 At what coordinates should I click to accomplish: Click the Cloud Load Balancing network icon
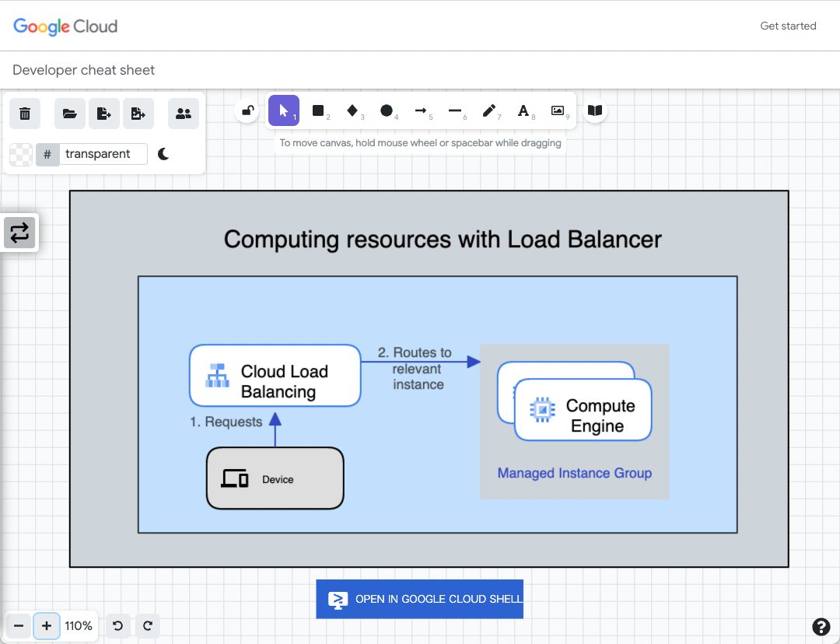coord(217,376)
